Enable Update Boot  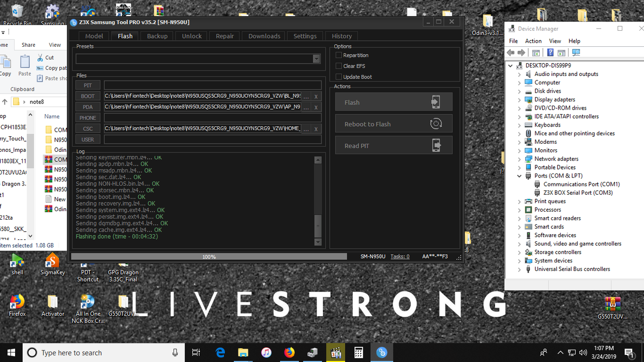click(339, 76)
